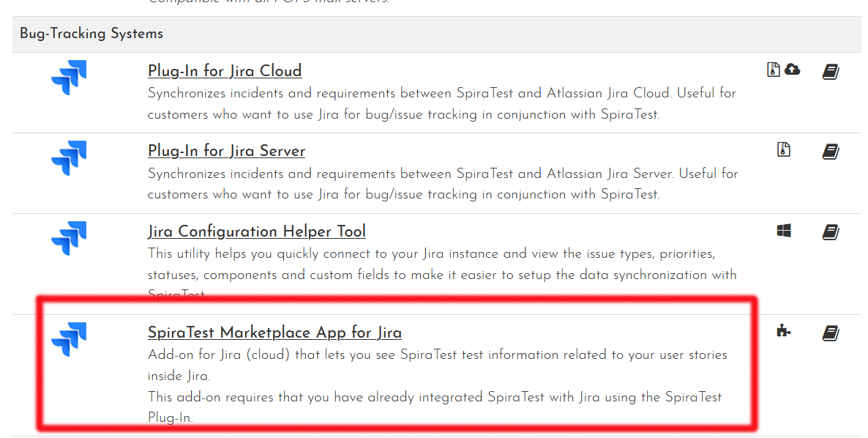
Task: Open the Plug-In for Jira Cloud link
Action: click(225, 71)
